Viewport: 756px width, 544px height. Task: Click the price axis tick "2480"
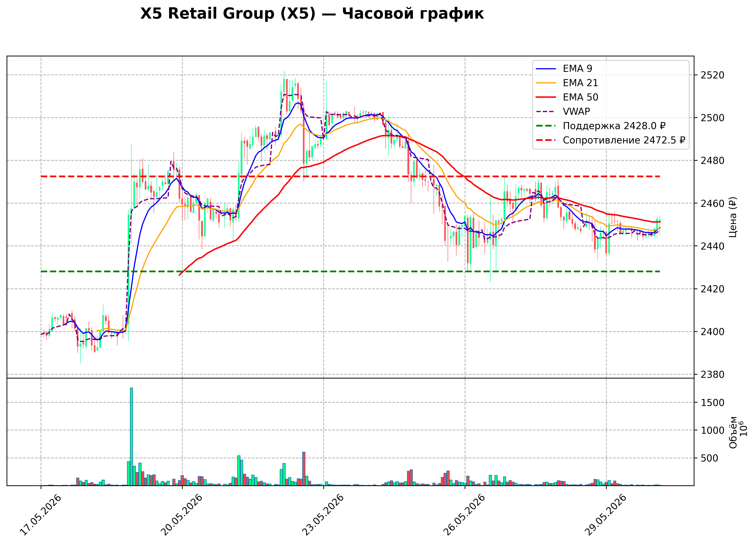coord(712,160)
